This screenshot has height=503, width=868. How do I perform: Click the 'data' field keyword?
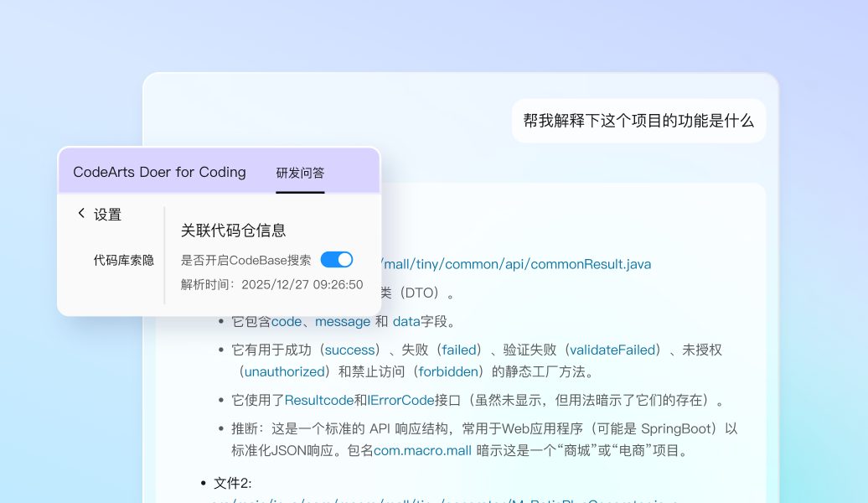click(406, 321)
